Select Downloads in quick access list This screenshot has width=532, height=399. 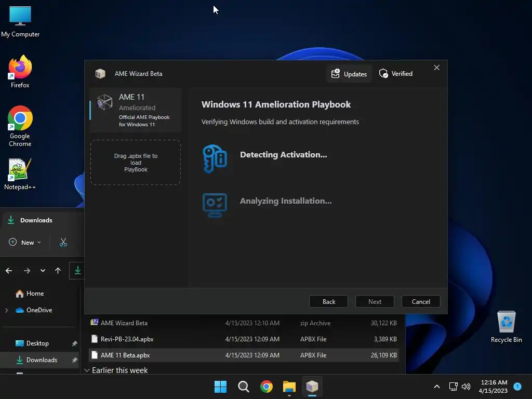(x=37, y=360)
